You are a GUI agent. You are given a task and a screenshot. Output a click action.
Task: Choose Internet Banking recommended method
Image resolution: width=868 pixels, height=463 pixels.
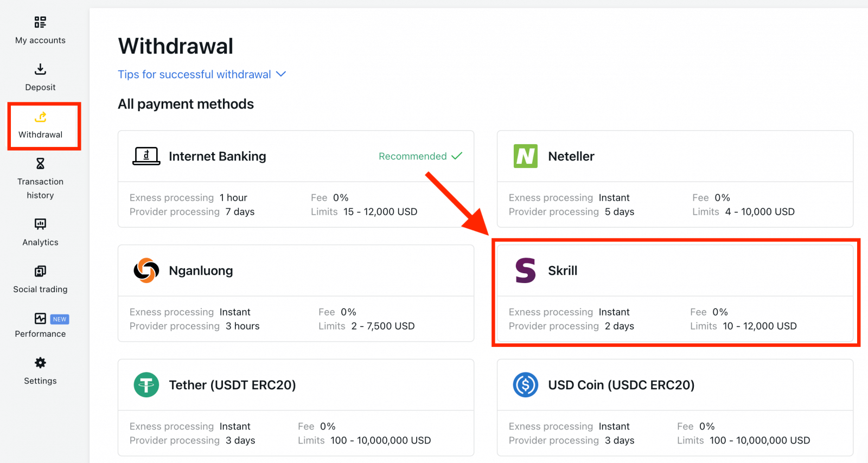click(296, 179)
